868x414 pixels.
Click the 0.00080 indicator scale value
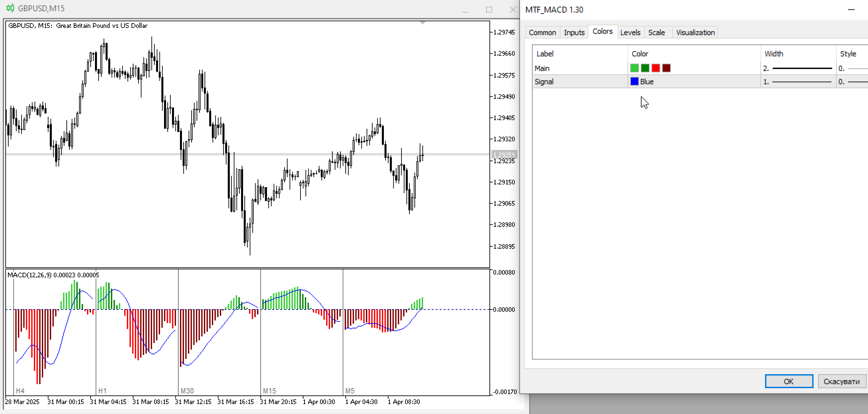505,272
